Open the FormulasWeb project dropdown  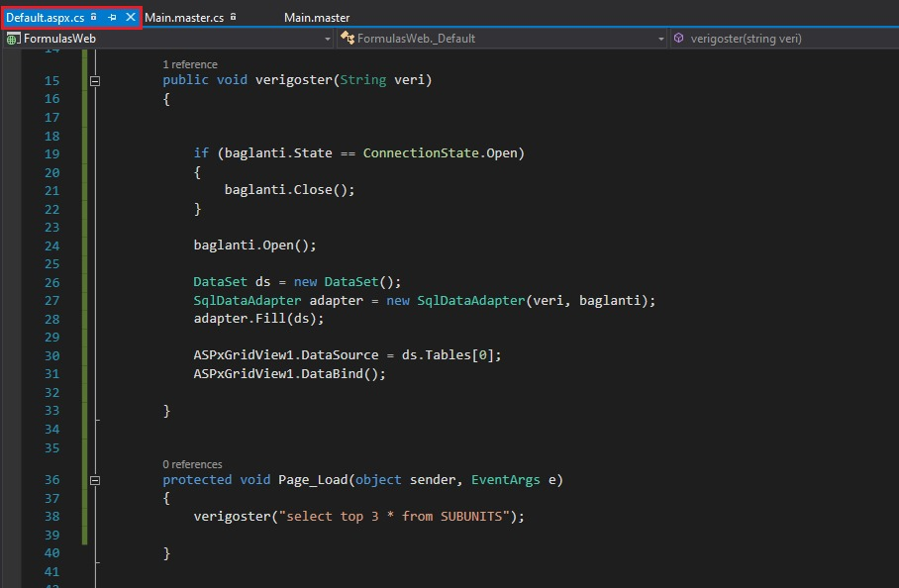[x=328, y=38]
